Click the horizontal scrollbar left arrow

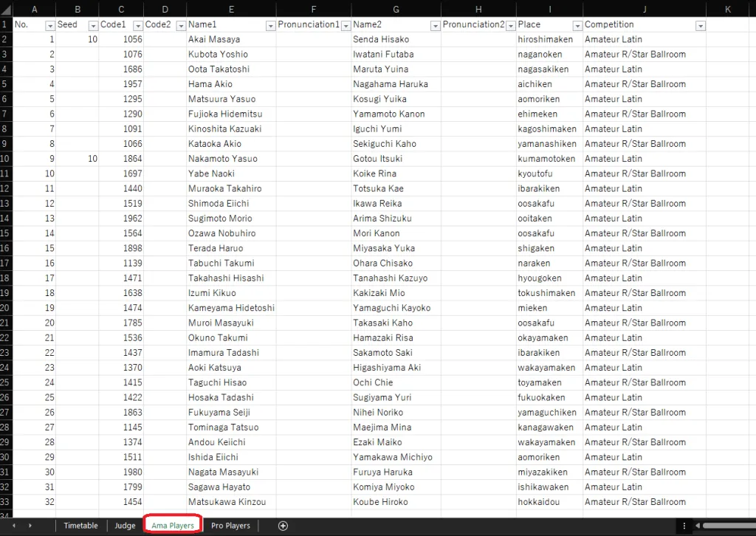pyautogui.click(x=698, y=526)
